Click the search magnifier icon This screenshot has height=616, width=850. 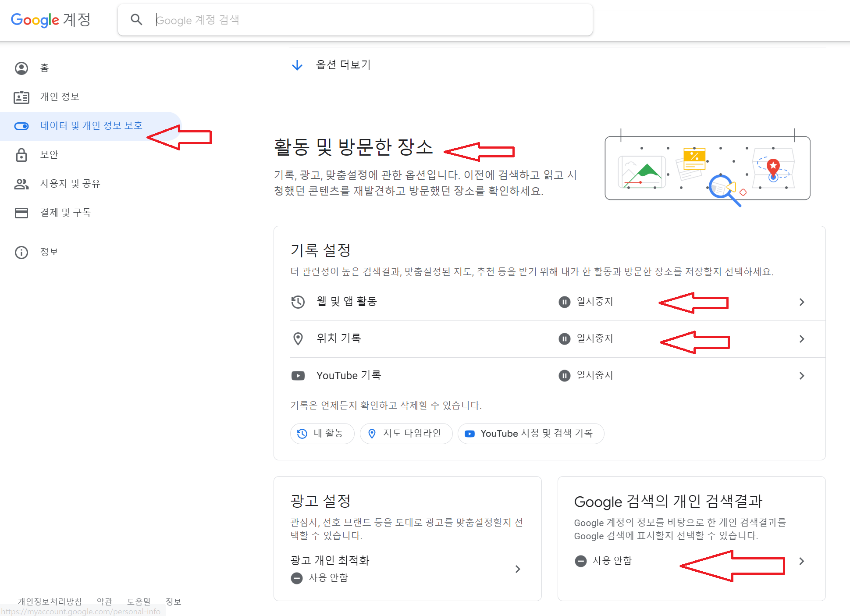click(136, 19)
